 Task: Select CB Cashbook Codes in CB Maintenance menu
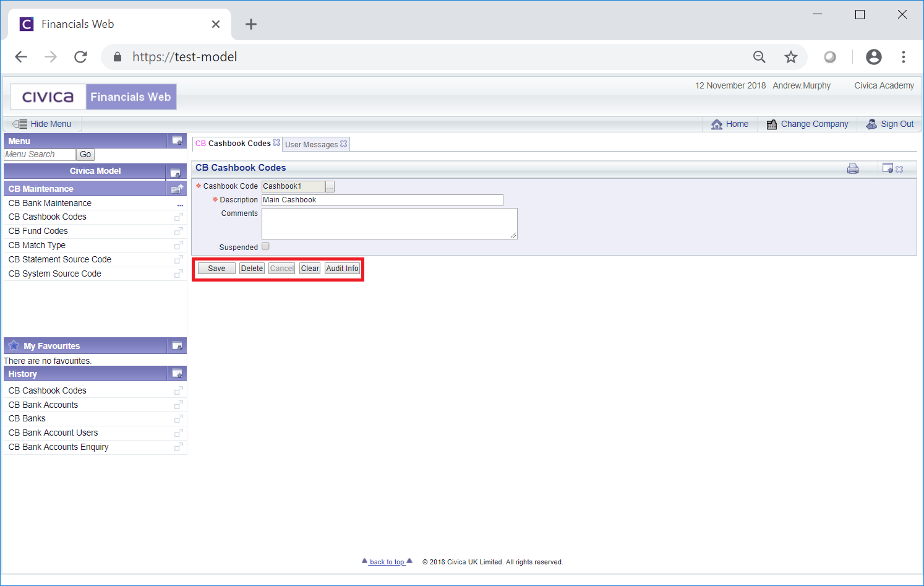pyautogui.click(x=48, y=217)
